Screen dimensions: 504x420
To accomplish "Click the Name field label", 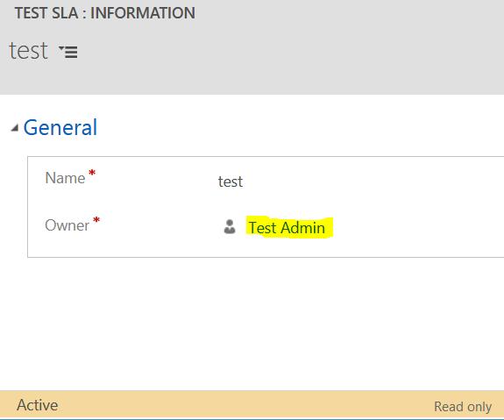I will tap(65, 178).
